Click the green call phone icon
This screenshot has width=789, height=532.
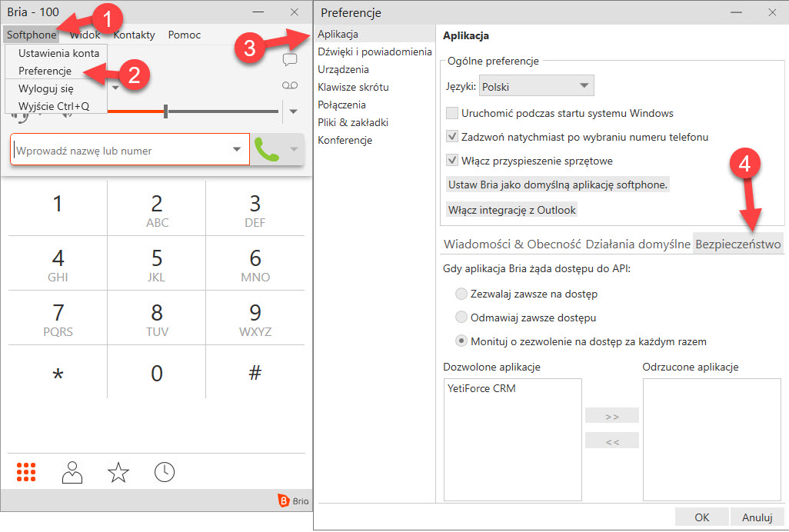[x=267, y=149]
